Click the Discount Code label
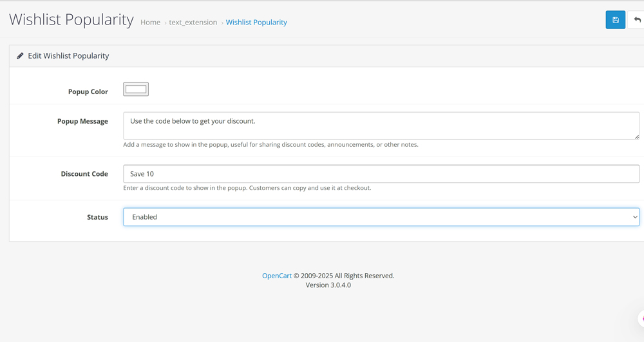Viewport: 644px width, 342px height. pos(84,174)
